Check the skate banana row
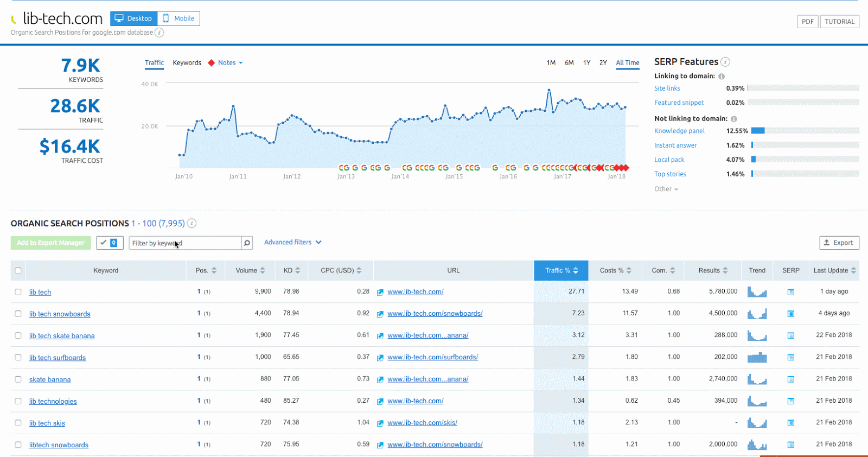Screen dimensions: 868x457 [18, 379]
